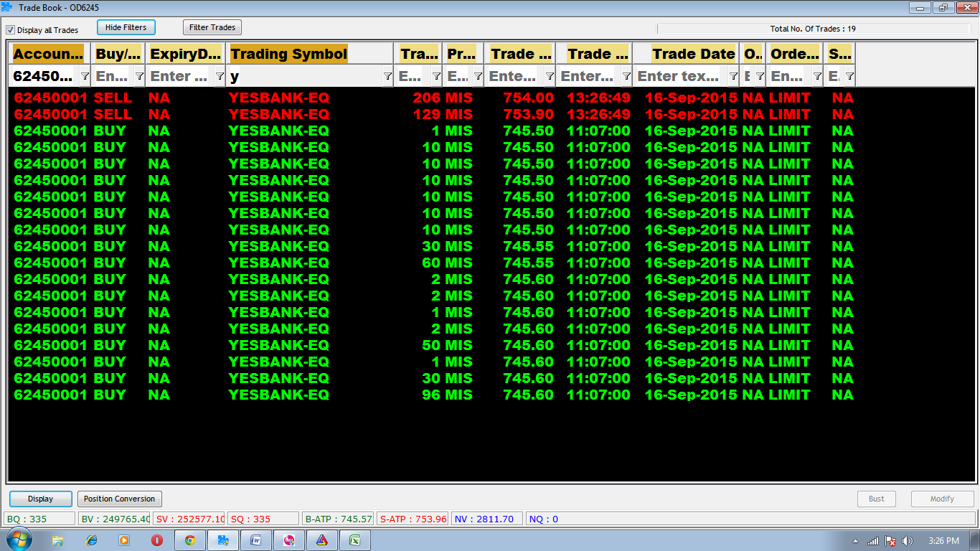Open File Explorer from taskbar

pos(58,540)
